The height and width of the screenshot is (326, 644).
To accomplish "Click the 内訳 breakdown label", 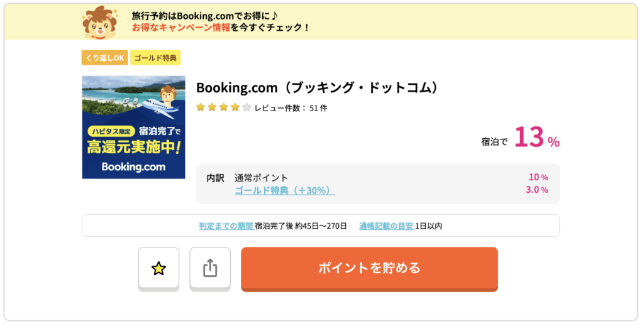I will coord(215,178).
